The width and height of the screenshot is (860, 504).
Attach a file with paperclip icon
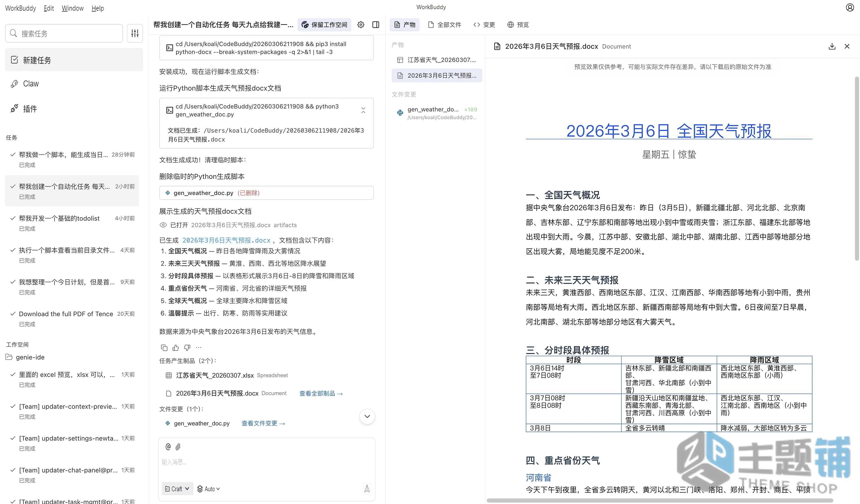[178, 447]
